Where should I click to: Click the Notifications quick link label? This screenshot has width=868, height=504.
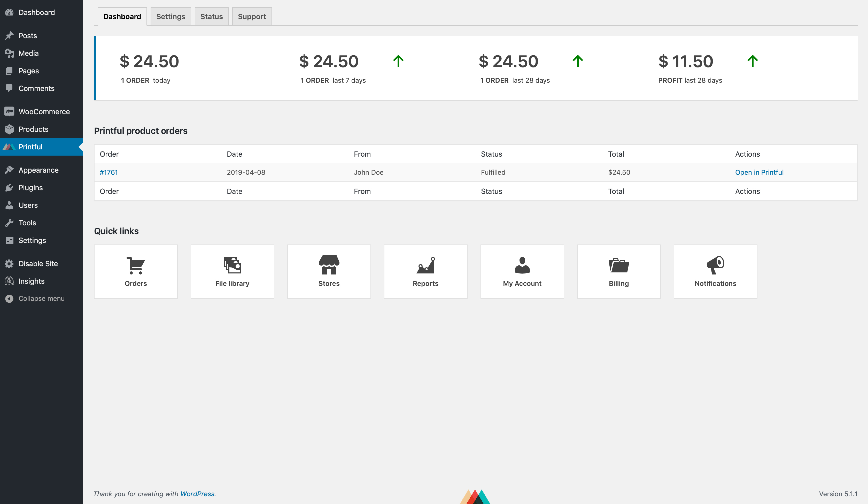coord(715,283)
